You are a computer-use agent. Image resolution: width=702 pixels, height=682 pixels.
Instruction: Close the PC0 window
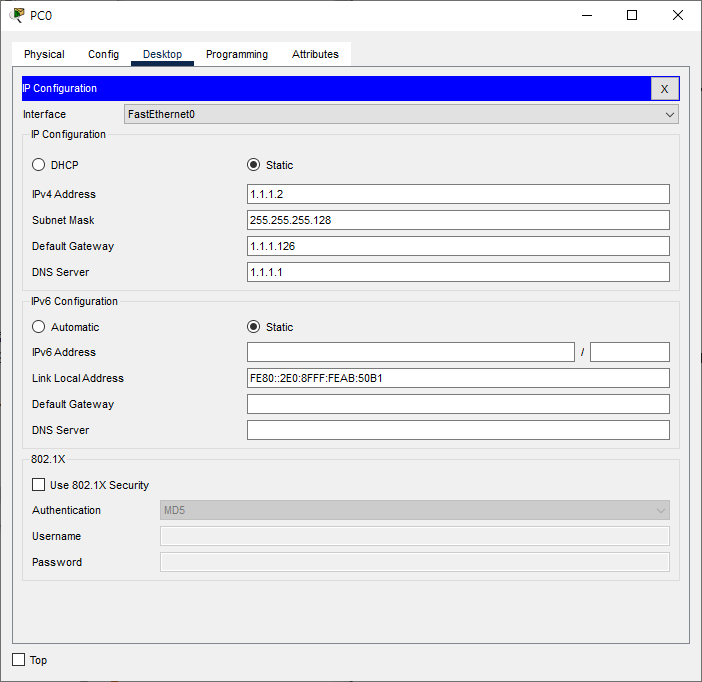pyautogui.click(x=678, y=15)
